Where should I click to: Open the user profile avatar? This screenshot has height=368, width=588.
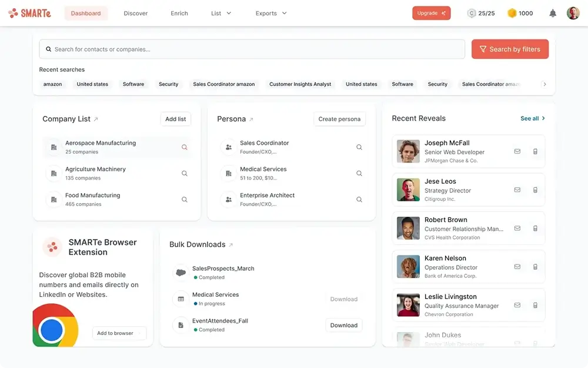(573, 13)
